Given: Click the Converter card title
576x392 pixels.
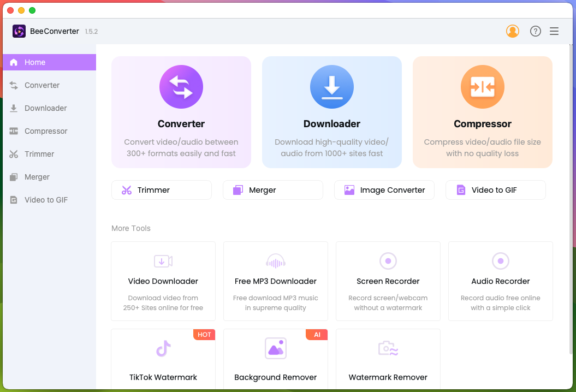Looking at the screenshot, I should coord(181,124).
